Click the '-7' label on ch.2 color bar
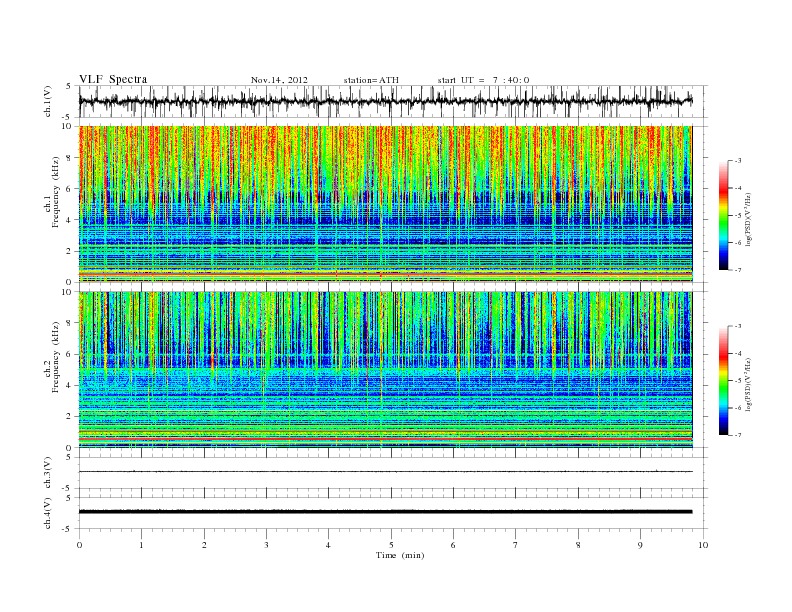 point(737,435)
